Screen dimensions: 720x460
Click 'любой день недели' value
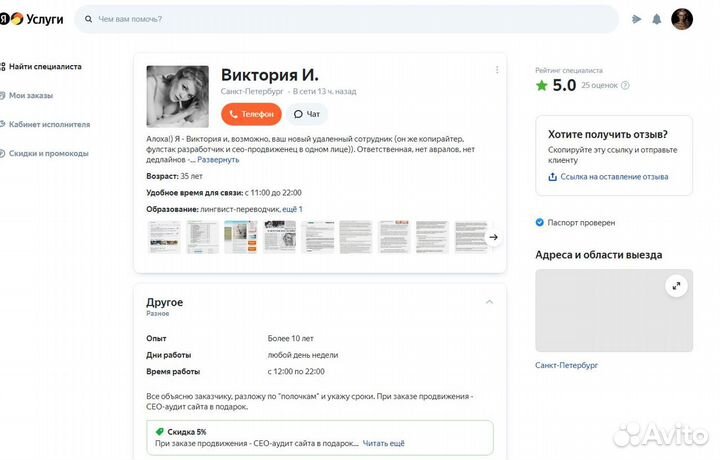[303, 355]
